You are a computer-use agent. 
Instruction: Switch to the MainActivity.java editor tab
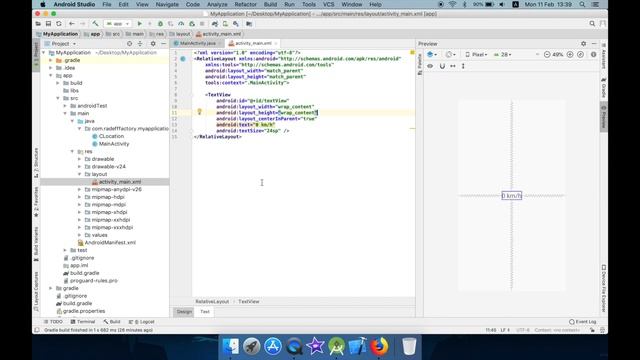[x=198, y=43]
